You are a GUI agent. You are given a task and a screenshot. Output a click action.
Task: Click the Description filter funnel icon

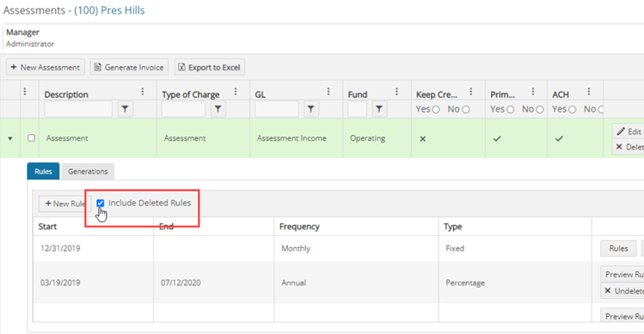coord(125,109)
